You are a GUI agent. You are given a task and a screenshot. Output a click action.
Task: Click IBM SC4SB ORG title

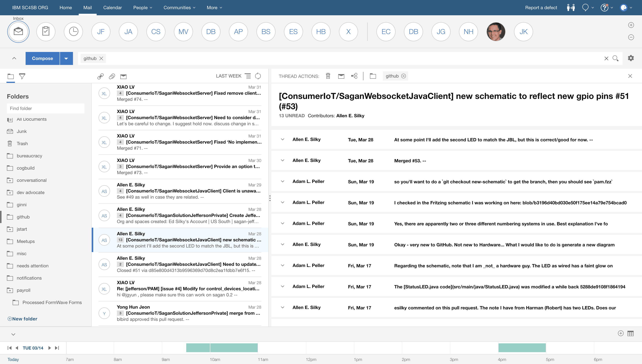coord(30,7)
